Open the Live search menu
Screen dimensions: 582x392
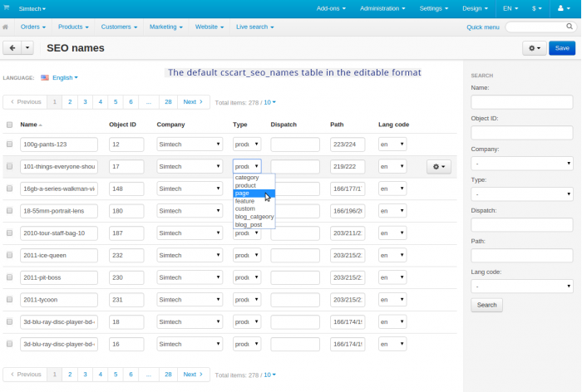254,27
